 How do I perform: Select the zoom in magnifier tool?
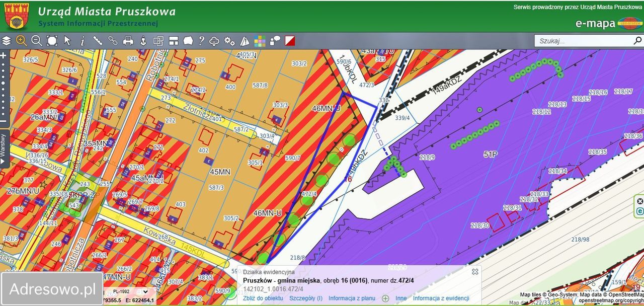tap(21, 41)
